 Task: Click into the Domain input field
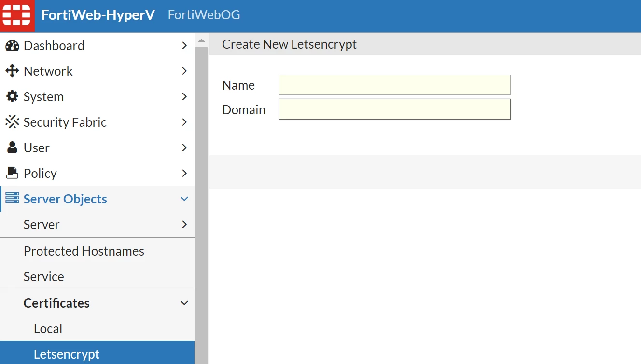pos(394,109)
